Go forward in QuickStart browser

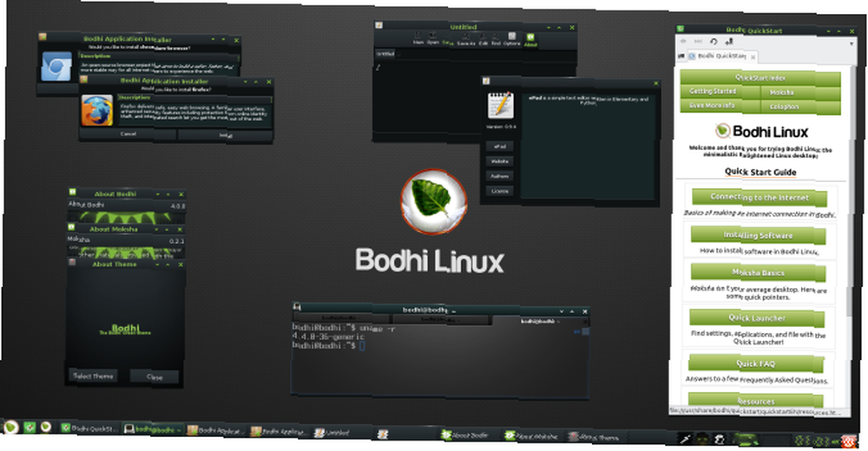[x=698, y=41]
